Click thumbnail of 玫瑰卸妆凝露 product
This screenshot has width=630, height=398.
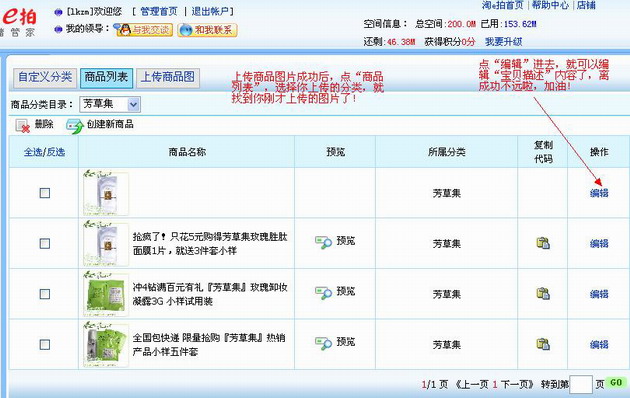click(x=106, y=294)
